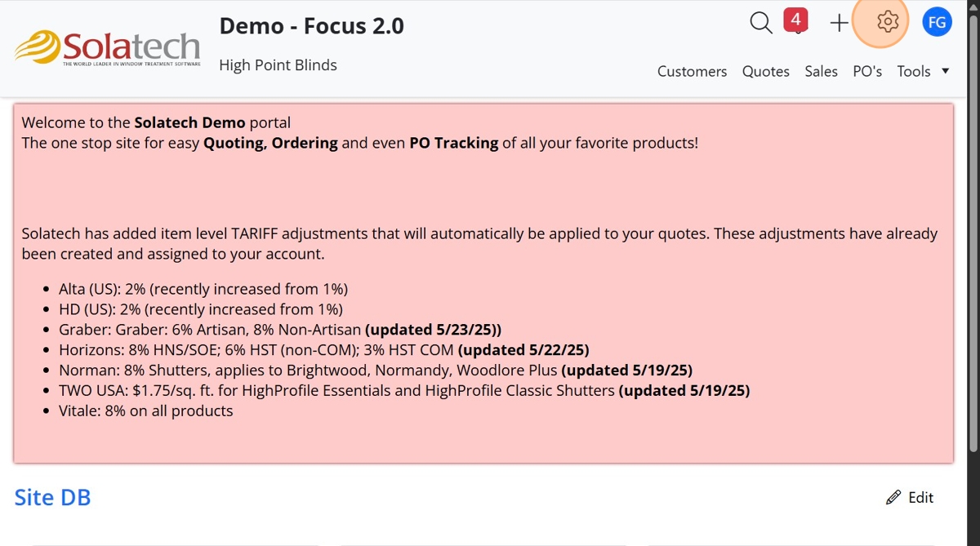Open the settings gear icon
980x546 pixels.
pyautogui.click(x=887, y=22)
